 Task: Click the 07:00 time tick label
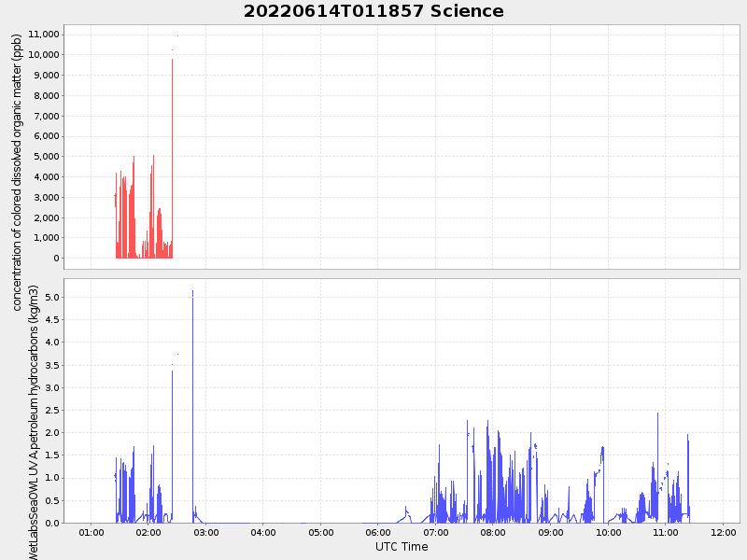click(435, 532)
